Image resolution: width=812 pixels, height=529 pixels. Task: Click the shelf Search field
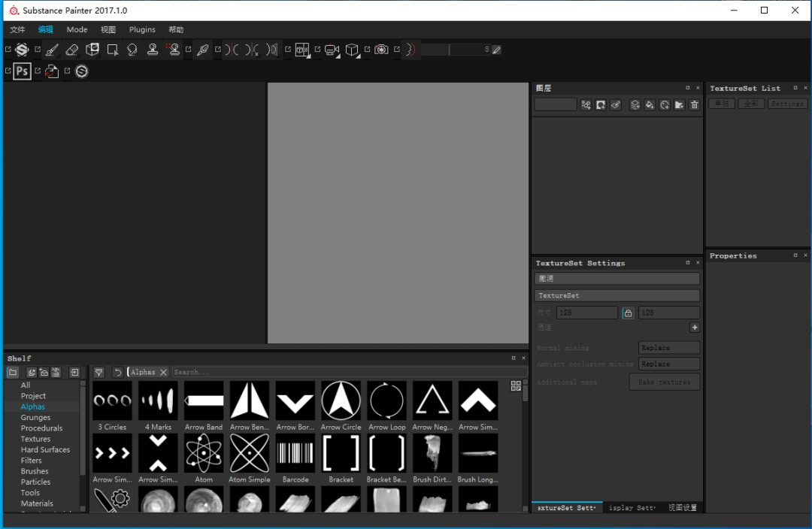(x=350, y=372)
